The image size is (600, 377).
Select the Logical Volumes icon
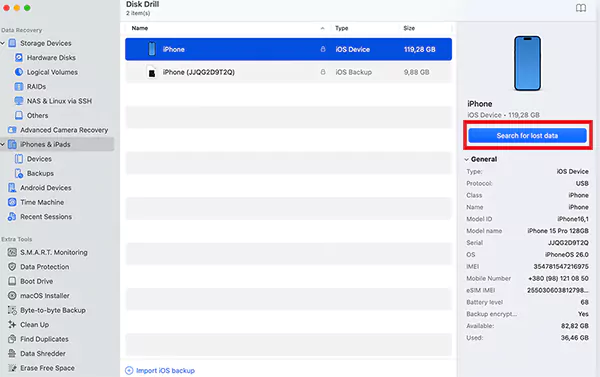[x=19, y=72]
